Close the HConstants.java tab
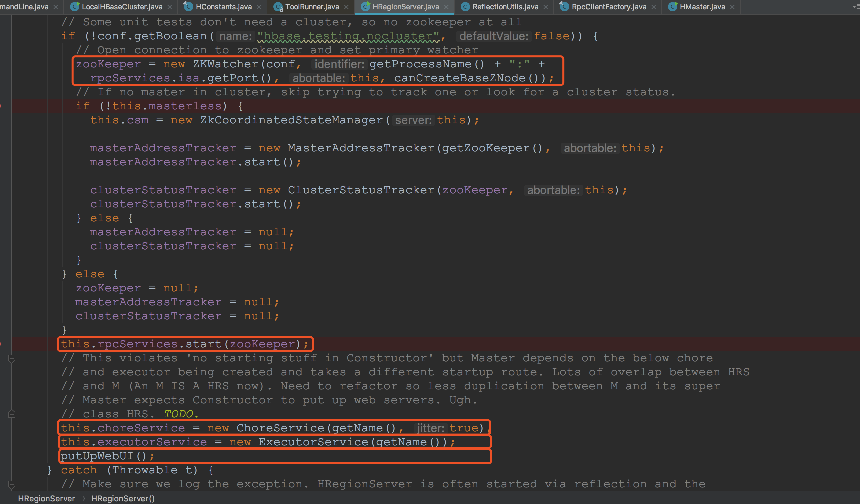The image size is (860, 504). [259, 7]
